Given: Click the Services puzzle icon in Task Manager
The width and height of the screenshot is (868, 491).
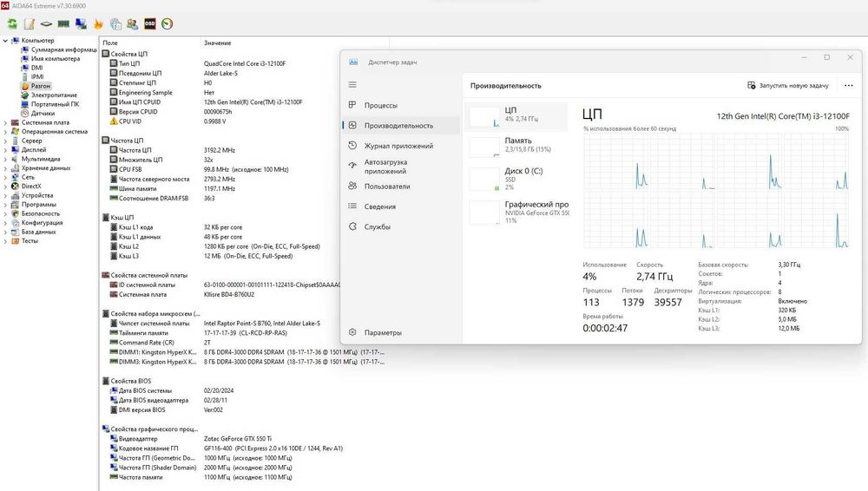Looking at the screenshot, I should click(x=352, y=226).
